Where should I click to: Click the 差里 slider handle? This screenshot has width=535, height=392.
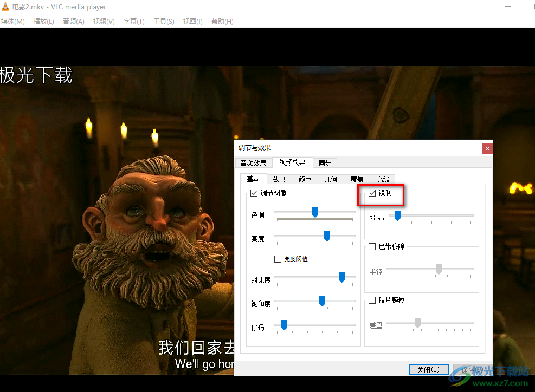417,323
